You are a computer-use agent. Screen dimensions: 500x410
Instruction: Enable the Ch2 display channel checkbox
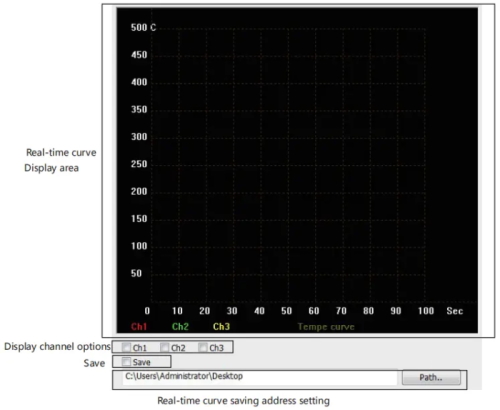click(x=165, y=347)
